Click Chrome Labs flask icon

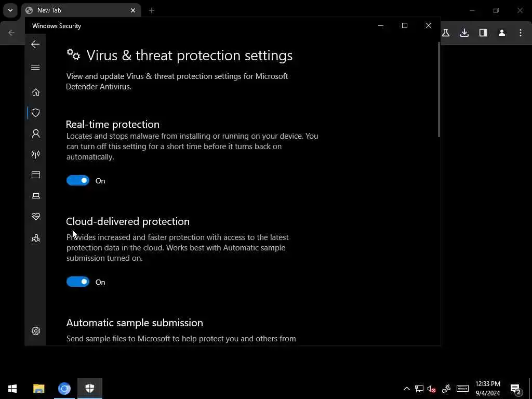point(446,33)
